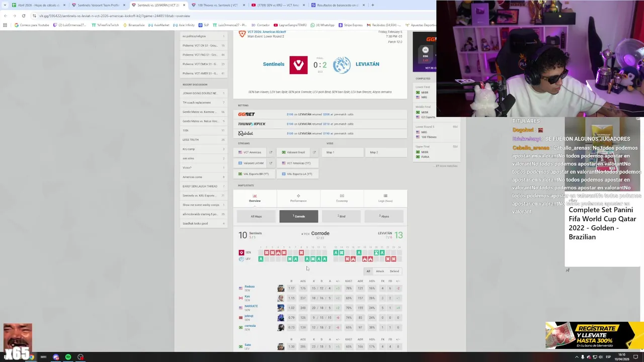This screenshot has width=644, height=362.
Task: Select map 1 Corrode tab
Action: pyautogui.click(x=299, y=217)
